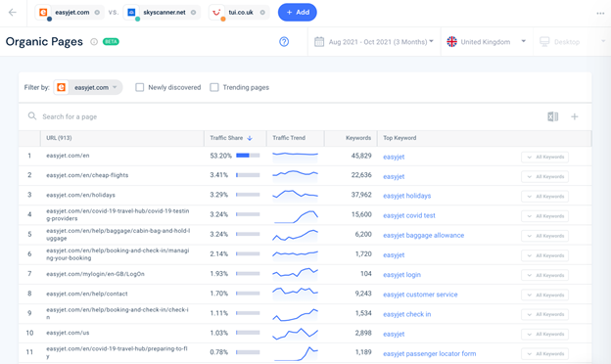This screenshot has width=611, height=364.
Task: Open the three-dot more options menu
Action: click(600, 14)
